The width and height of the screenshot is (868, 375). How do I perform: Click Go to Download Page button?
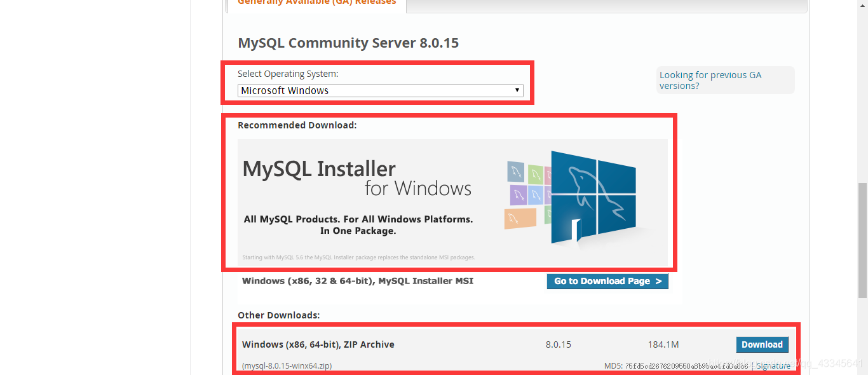pos(607,281)
